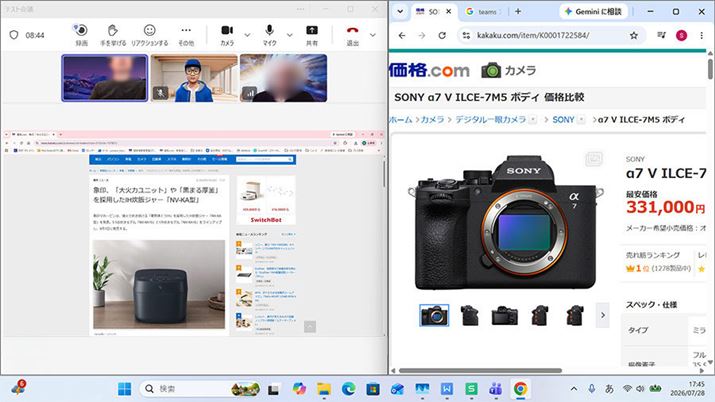Screen dimensions: 715x402
Task: Expand the microphone options chevron
Action: 290,35
